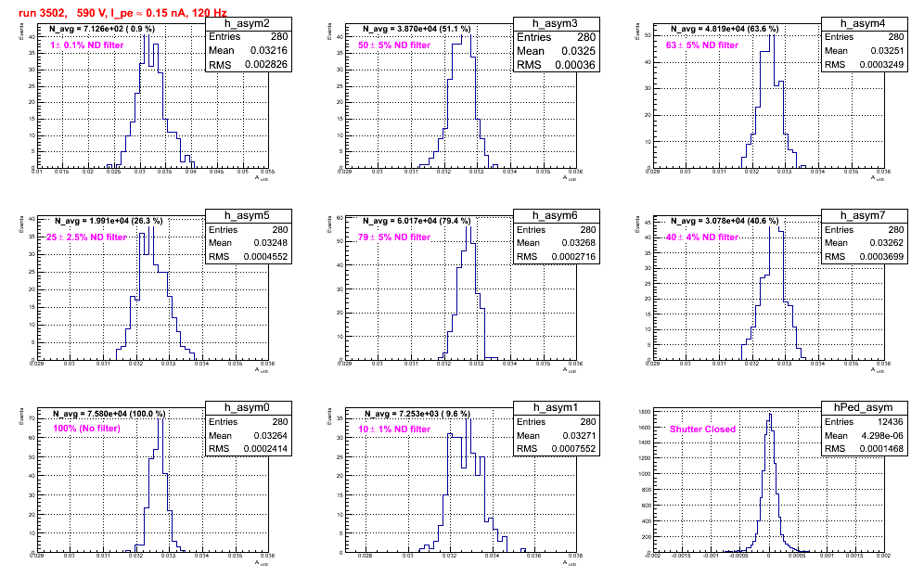Click the '50± 5% ND filter' label
The width and height of the screenshot is (924, 577).
pyautogui.click(x=394, y=45)
